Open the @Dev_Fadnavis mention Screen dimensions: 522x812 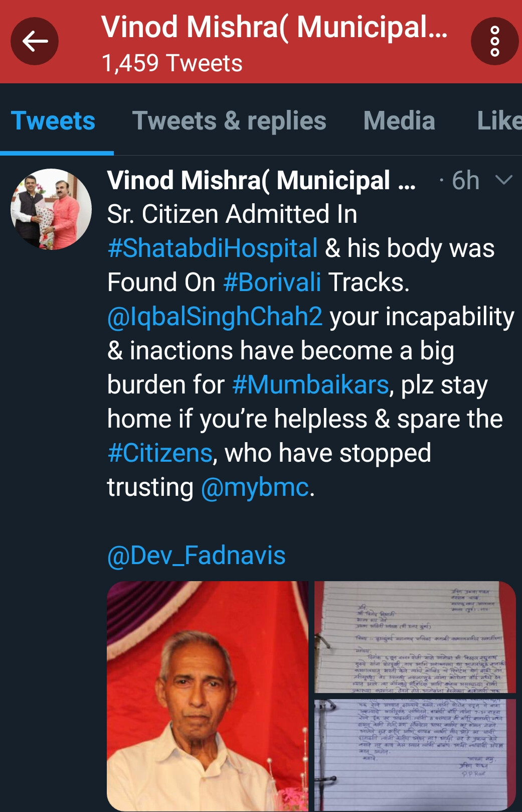click(x=196, y=556)
